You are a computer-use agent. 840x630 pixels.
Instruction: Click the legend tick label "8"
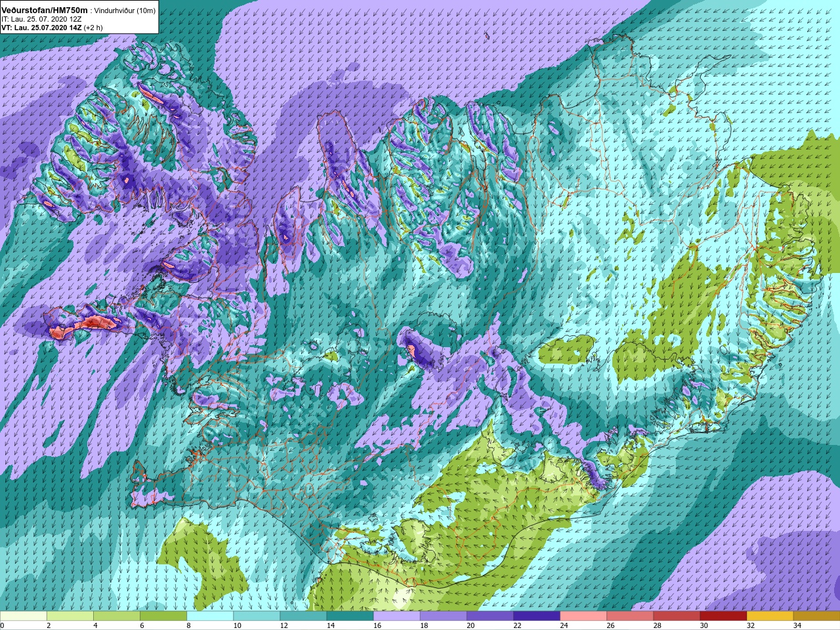188,625
